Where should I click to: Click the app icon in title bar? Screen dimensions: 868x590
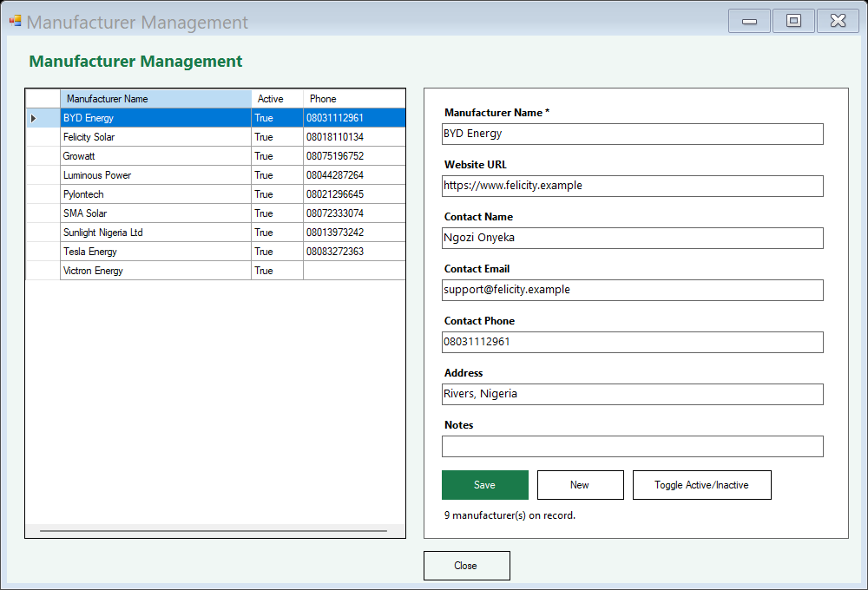pyautogui.click(x=15, y=21)
